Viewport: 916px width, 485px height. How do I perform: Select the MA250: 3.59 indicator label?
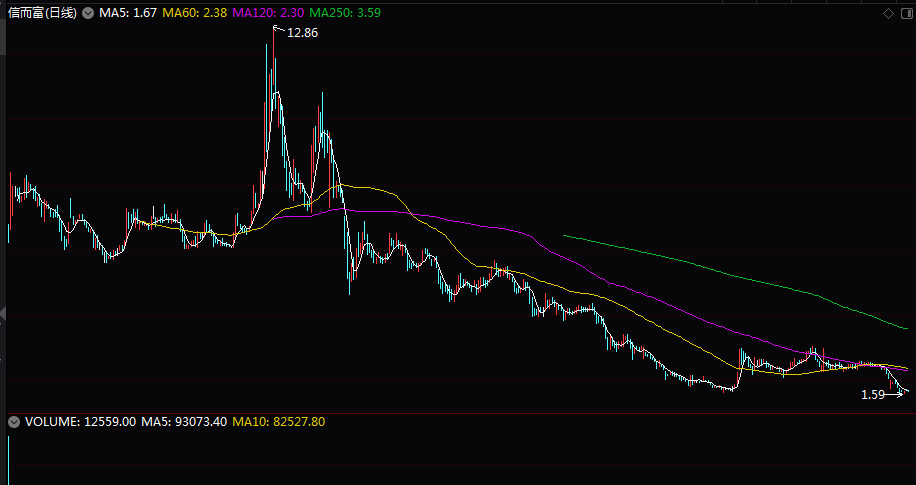point(345,13)
